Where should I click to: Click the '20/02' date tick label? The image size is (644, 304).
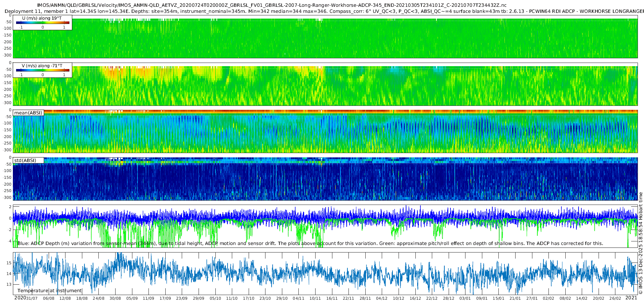[599, 298]
